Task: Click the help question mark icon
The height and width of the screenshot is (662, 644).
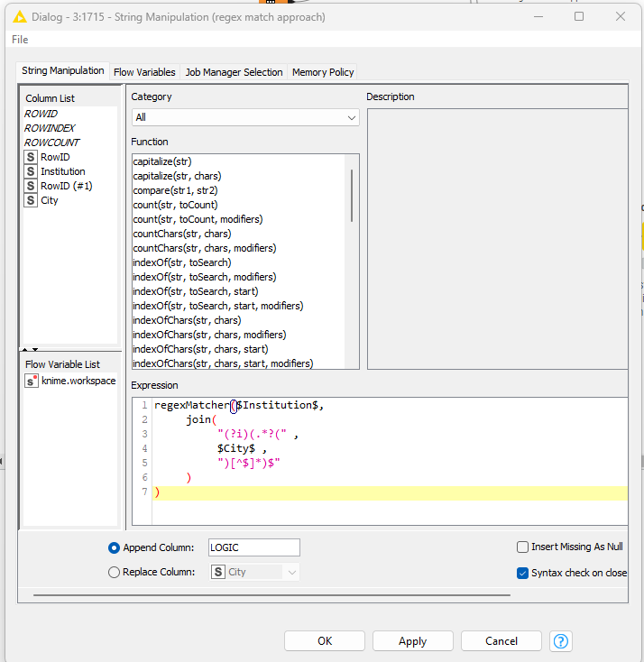Action: click(561, 641)
